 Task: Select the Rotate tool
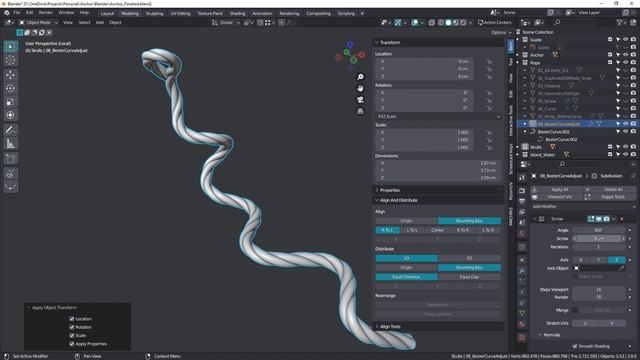click(x=11, y=88)
